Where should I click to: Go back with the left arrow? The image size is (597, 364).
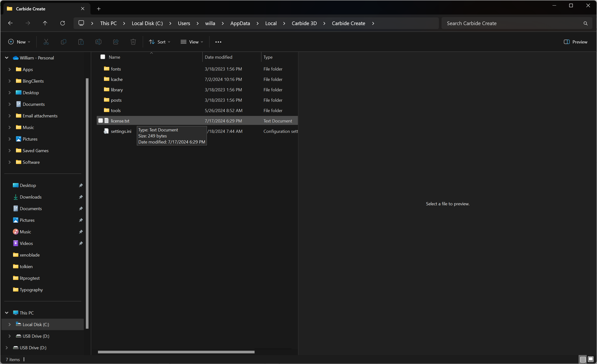tap(10, 23)
